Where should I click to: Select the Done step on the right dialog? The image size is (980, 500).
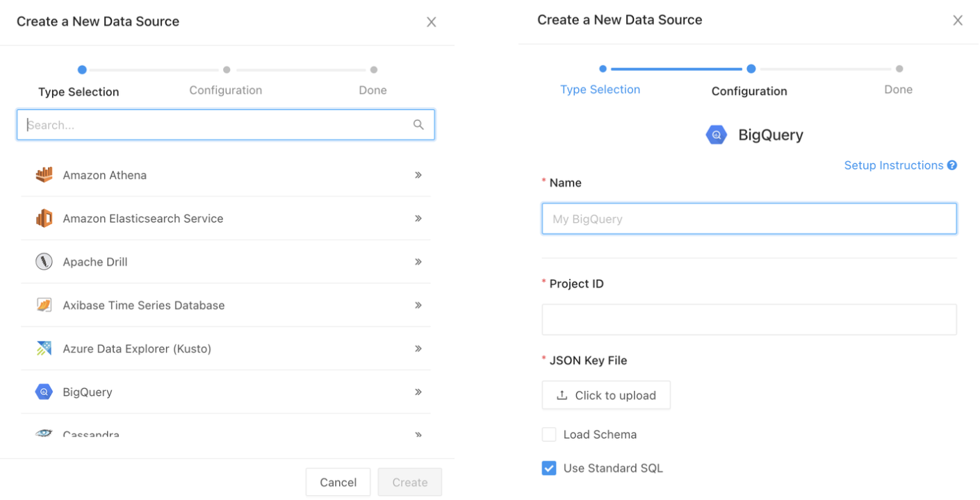tap(899, 90)
